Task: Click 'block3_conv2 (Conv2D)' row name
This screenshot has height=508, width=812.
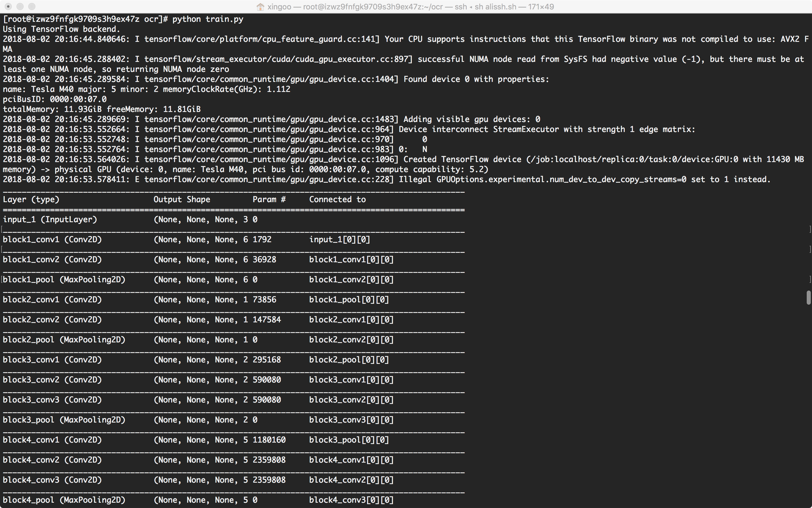Action: tap(52, 380)
